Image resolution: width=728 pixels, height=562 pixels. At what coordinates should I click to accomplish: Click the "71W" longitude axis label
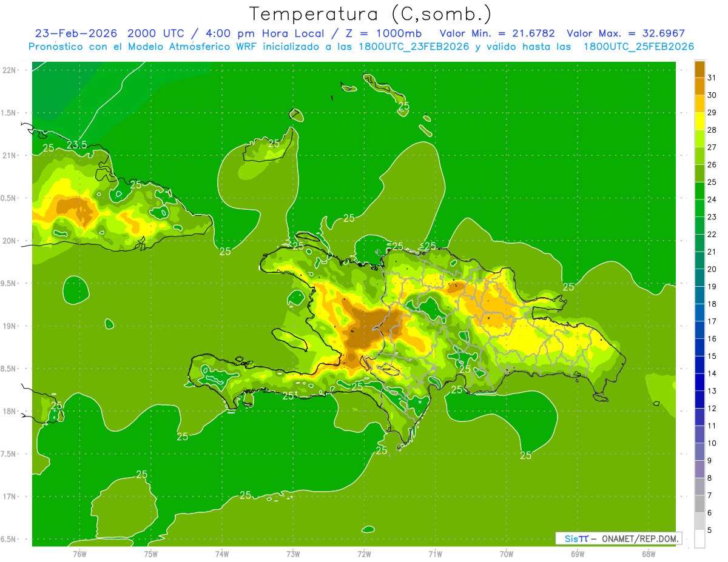coord(435,554)
